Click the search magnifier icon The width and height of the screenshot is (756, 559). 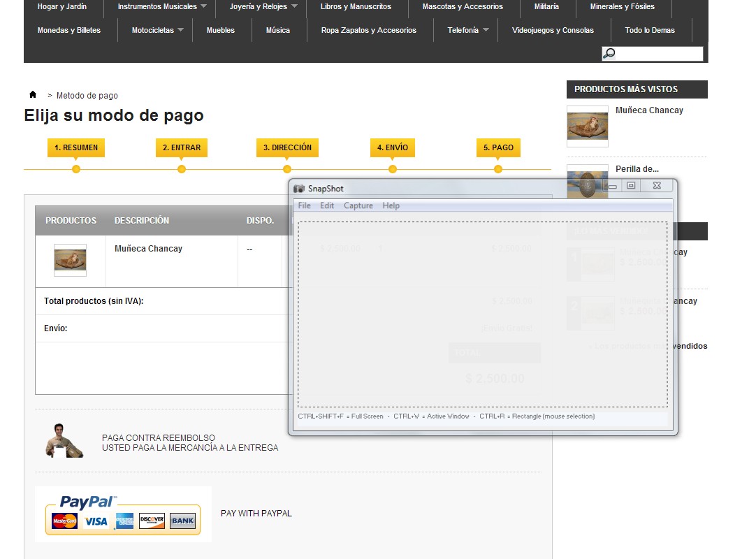(609, 54)
